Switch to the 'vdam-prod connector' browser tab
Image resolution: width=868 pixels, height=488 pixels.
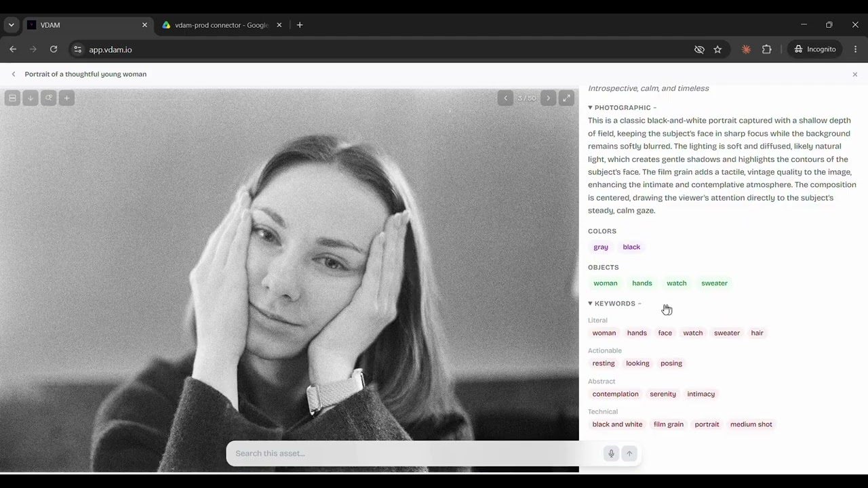(x=221, y=25)
